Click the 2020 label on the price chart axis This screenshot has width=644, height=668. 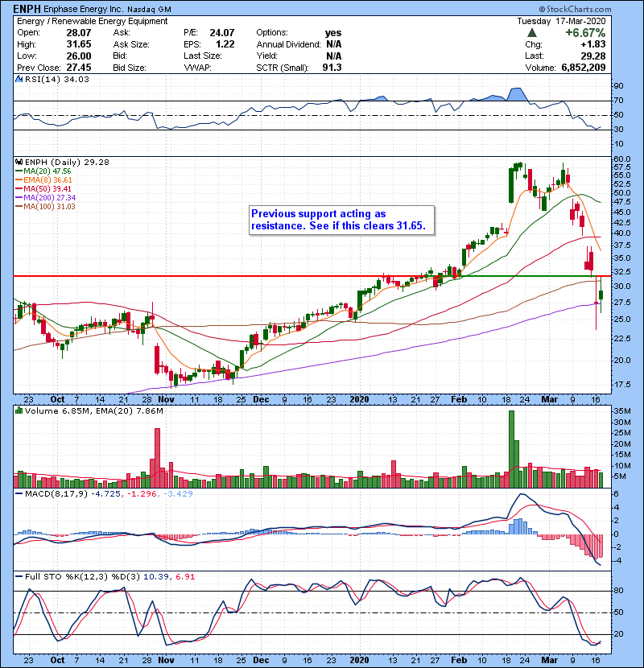359,400
